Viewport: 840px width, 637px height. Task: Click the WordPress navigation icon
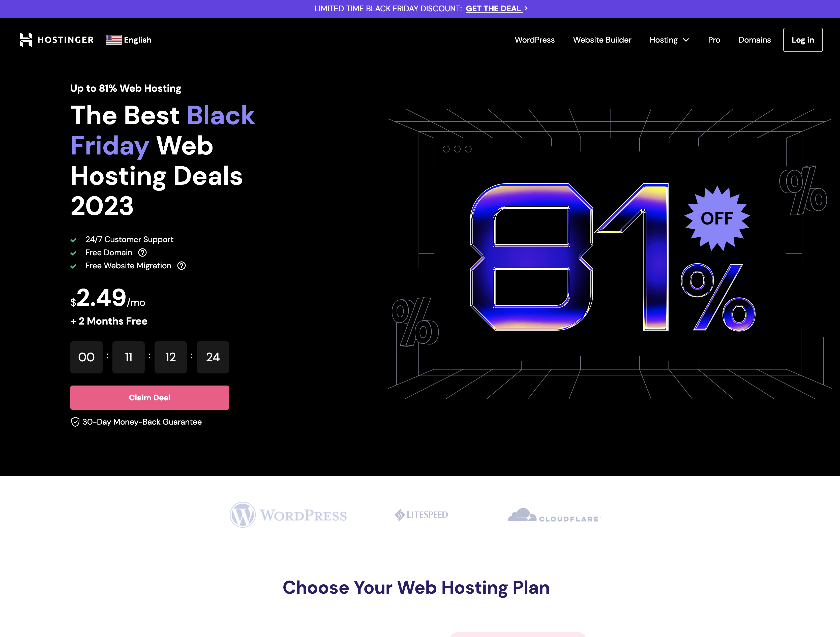click(x=534, y=40)
